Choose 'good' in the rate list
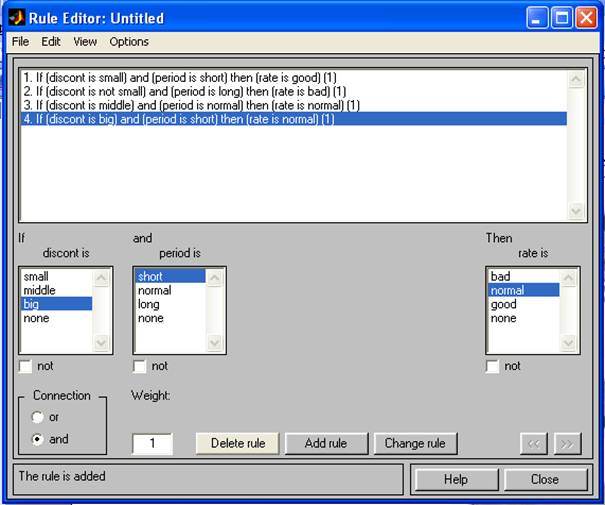 pos(524,304)
